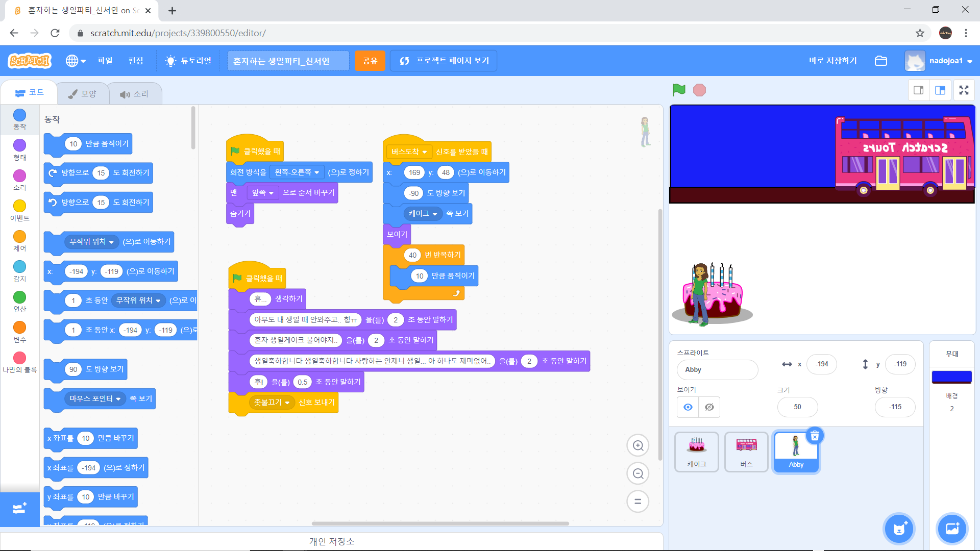
Task: Switch to small stage layout
Action: point(918,90)
